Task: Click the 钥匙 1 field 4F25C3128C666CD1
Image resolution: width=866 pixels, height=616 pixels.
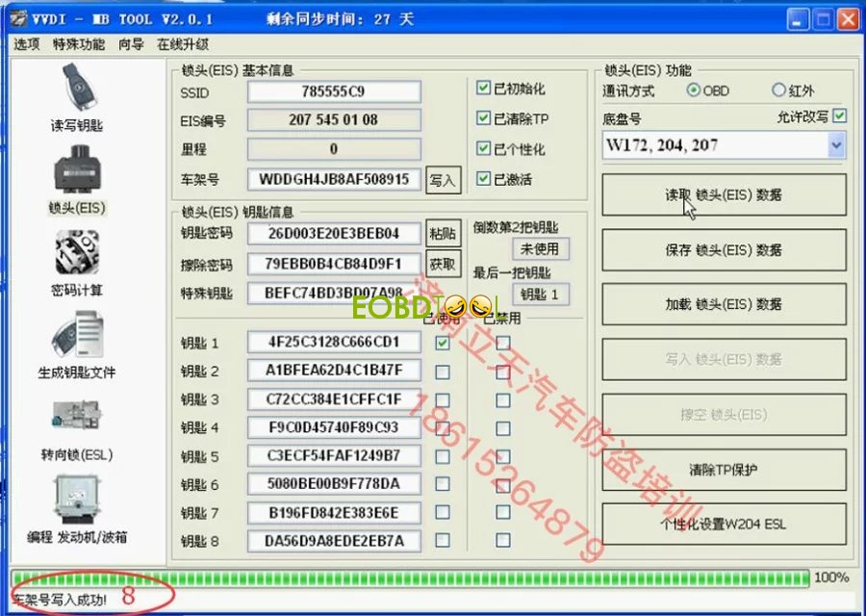Action: 334,342
